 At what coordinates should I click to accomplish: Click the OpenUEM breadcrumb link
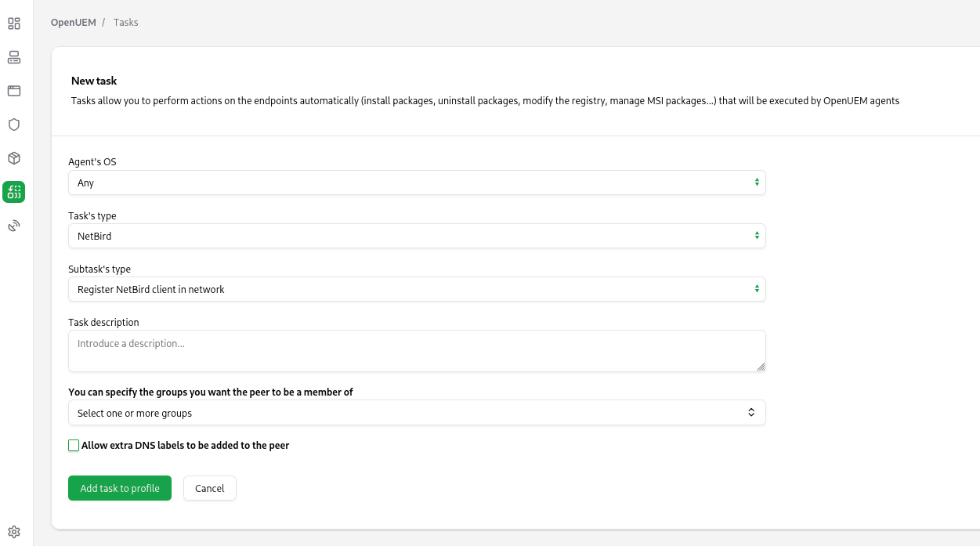click(73, 22)
